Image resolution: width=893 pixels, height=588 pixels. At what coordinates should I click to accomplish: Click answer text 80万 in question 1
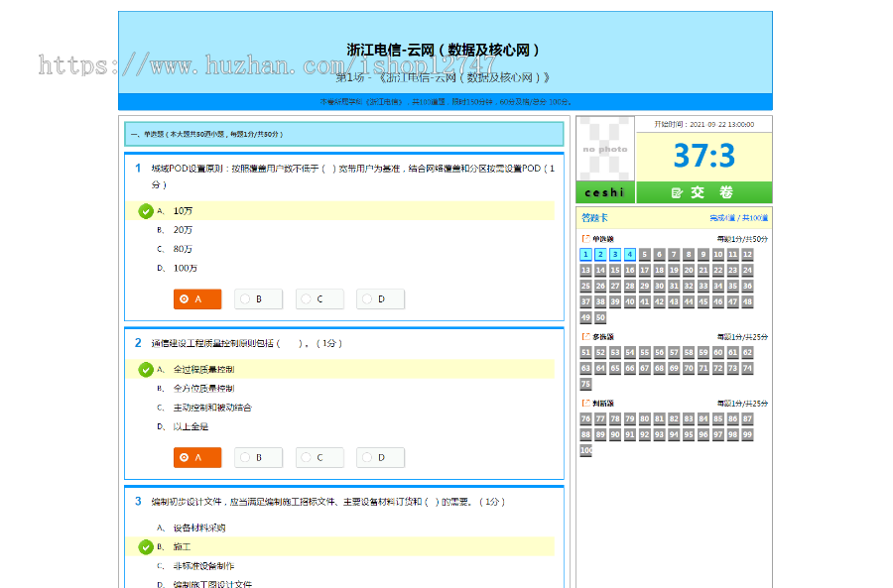(x=183, y=249)
